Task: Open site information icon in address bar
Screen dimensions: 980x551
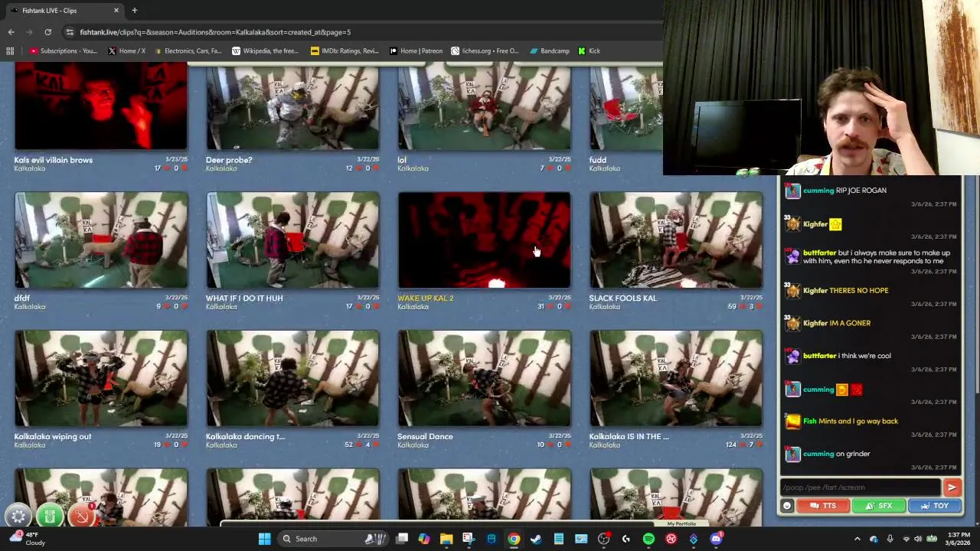Action: click(70, 32)
